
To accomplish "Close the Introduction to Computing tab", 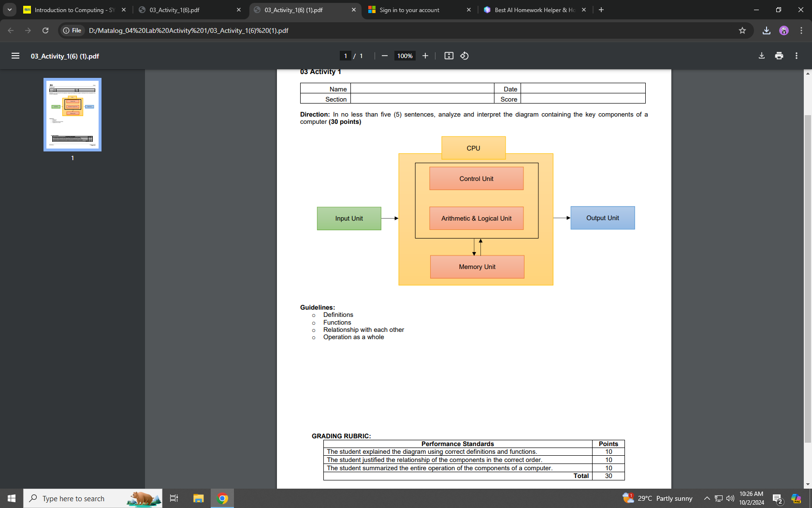I will coord(124,10).
